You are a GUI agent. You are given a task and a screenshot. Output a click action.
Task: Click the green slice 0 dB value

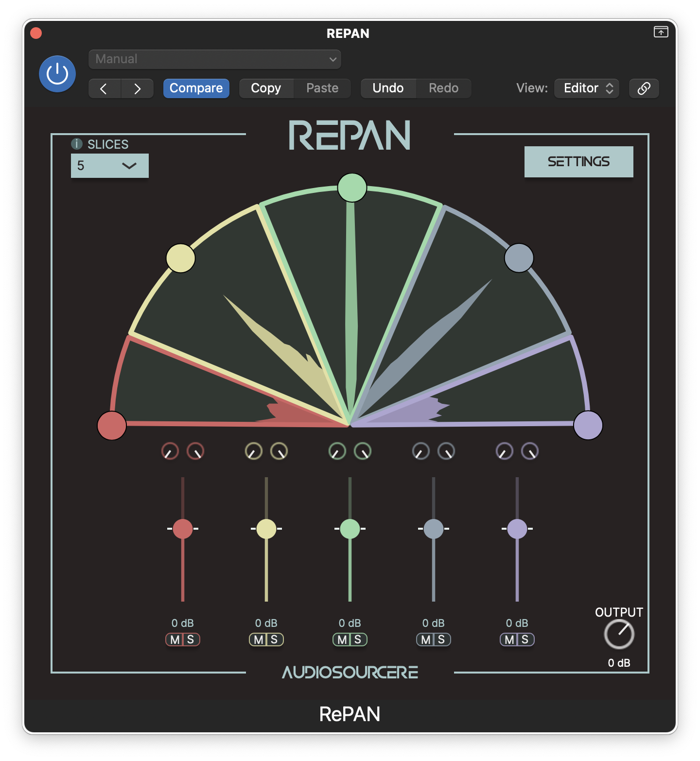(x=350, y=623)
